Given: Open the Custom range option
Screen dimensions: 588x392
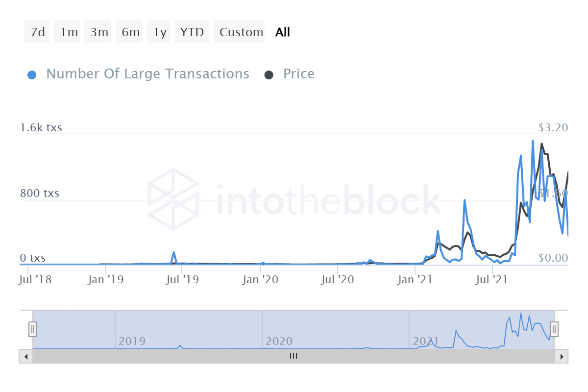Looking at the screenshot, I should 241,32.
